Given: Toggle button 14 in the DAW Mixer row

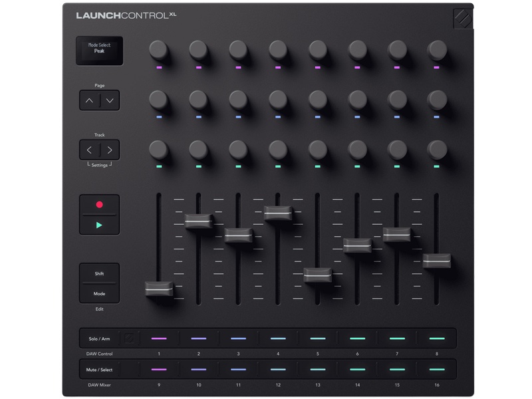Looking at the screenshot, I should click(x=357, y=370).
